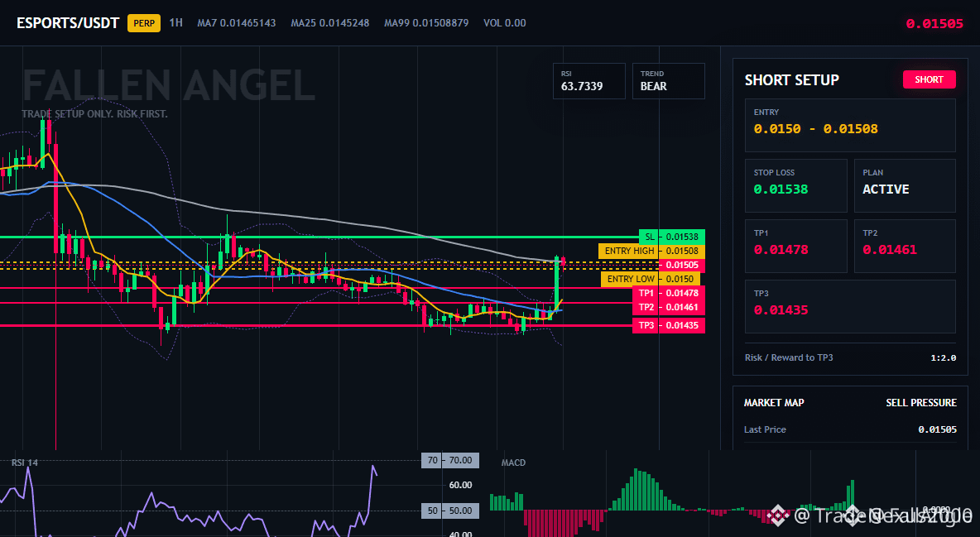Click the TP2 0.01461 card in setup panel

point(905,246)
